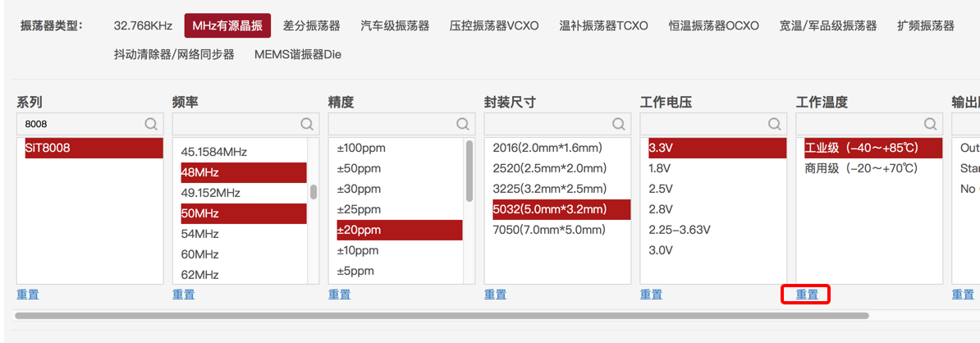Screen dimensions: 980x343
Task: Deselect the 50MHz frequency option
Action: (x=244, y=213)
